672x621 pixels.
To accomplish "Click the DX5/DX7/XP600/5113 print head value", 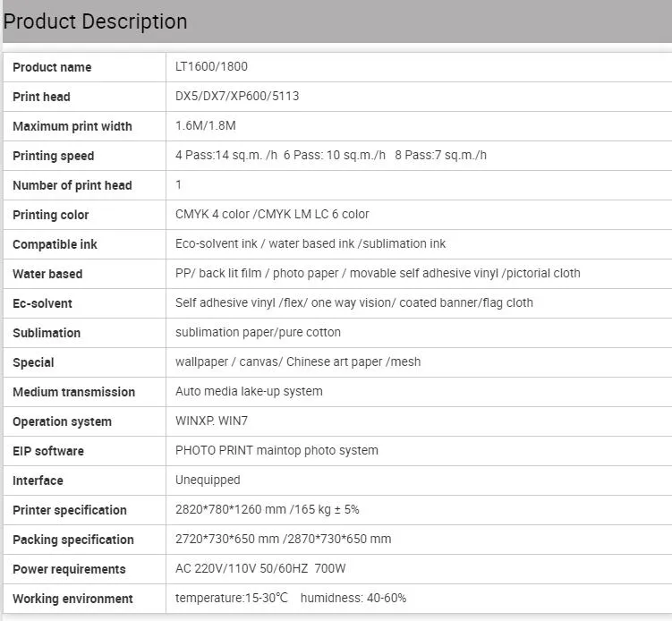I will point(237,96).
